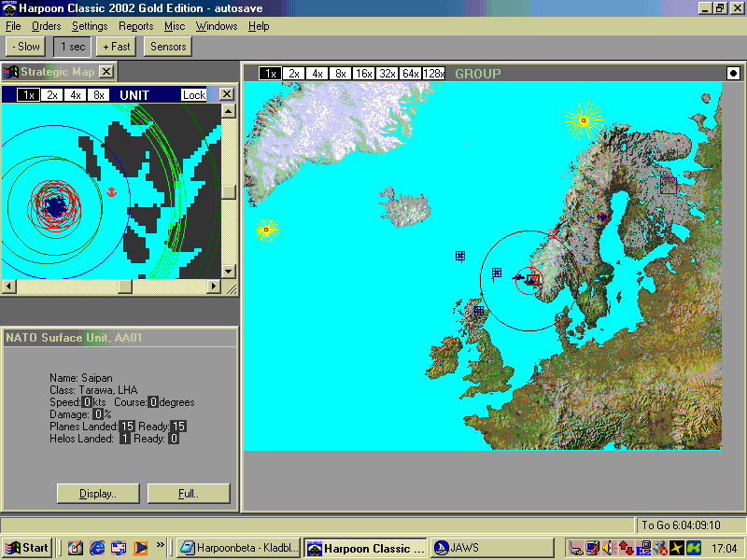
Task: Click the - Slow time compression button
Action: point(26,47)
